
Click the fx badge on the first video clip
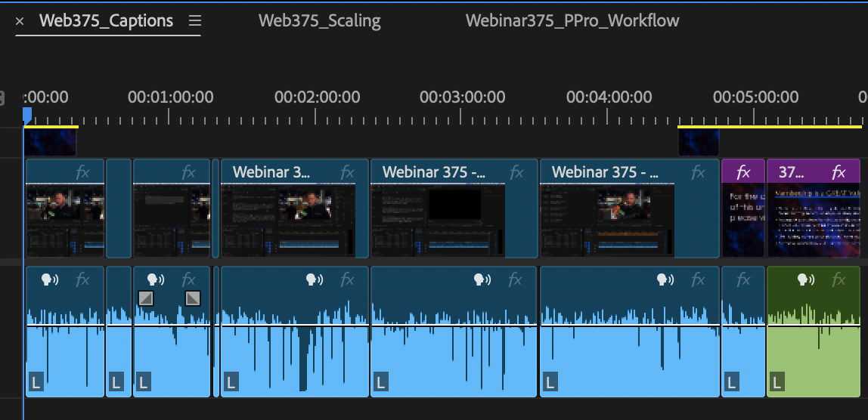82,172
